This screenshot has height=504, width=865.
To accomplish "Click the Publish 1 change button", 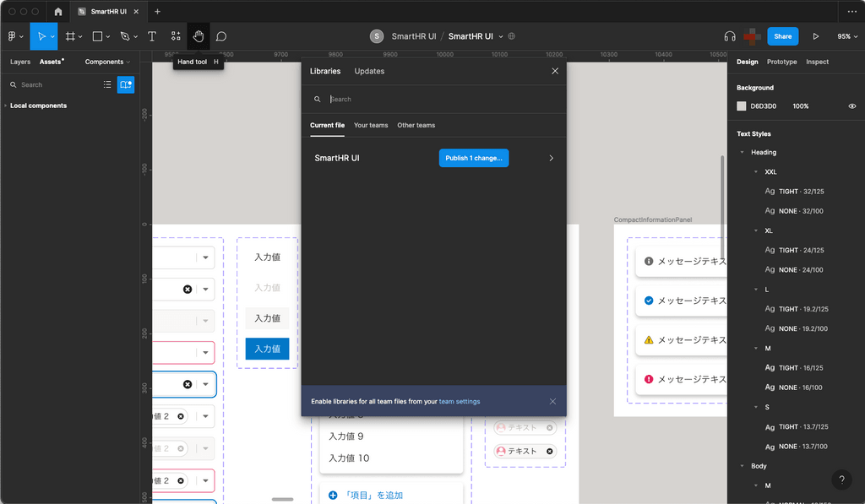I will (x=474, y=158).
